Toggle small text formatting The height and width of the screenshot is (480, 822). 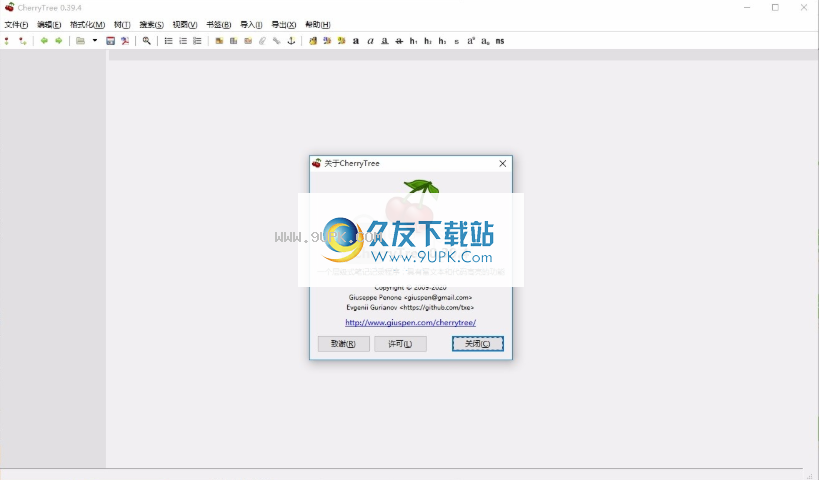457,41
